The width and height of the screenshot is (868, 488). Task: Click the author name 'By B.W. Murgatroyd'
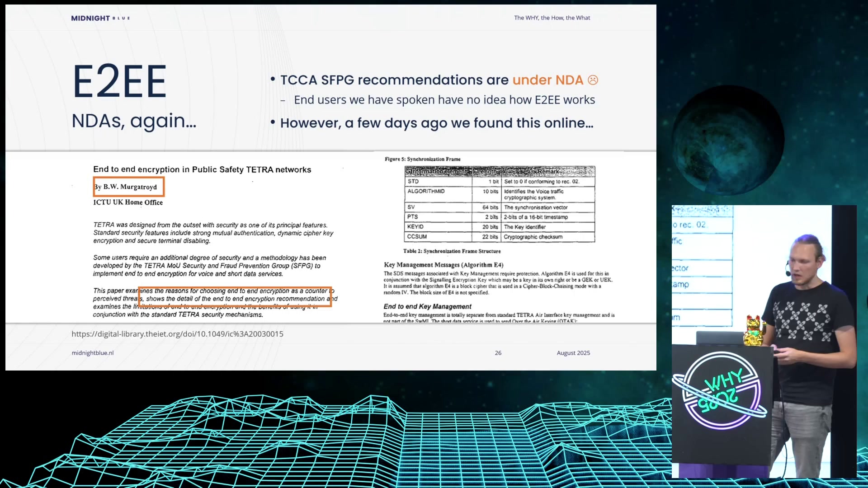pyautogui.click(x=126, y=187)
